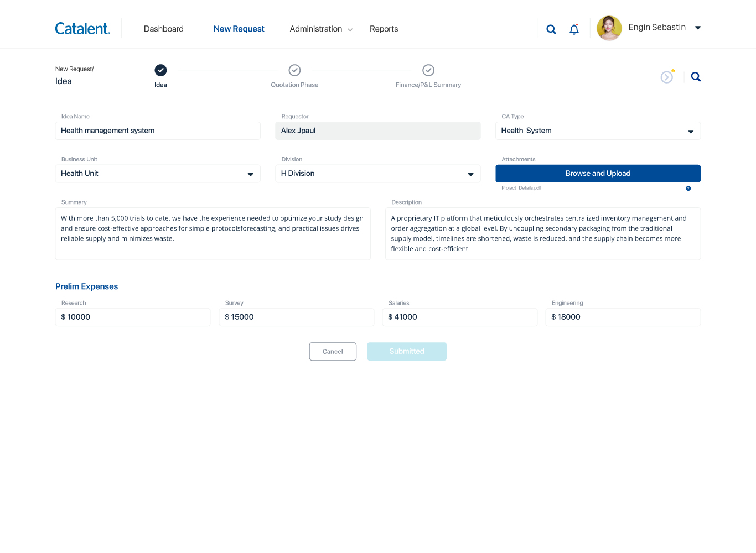Select the Finance/P&L Summary step circle
The image size is (756, 553).
[x=428, y=70]
